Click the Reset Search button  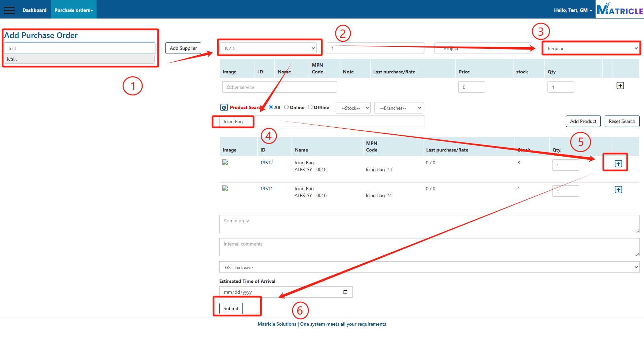pos(622,121)
